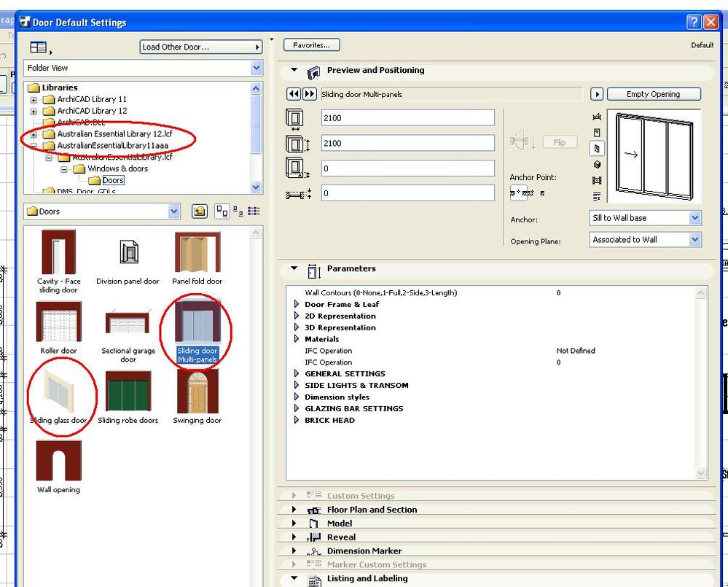Image resolution: width=728 pixels, height=587 pixels.
Task: Expand ArchiCAD Library 11 folder
Action: coord(34,100)
